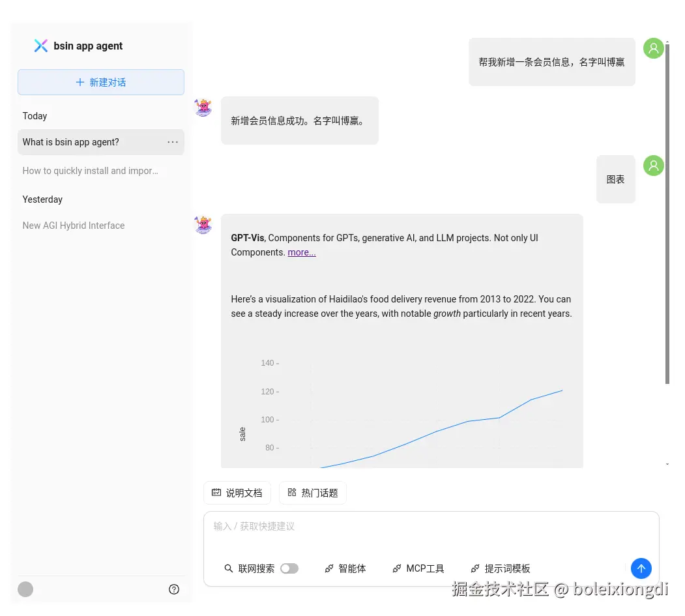The height and width of the screenshot is (616, 685).
Task: Open the three-dot menu for 'What is bsin app agent?'
Action: click(173, 142)
